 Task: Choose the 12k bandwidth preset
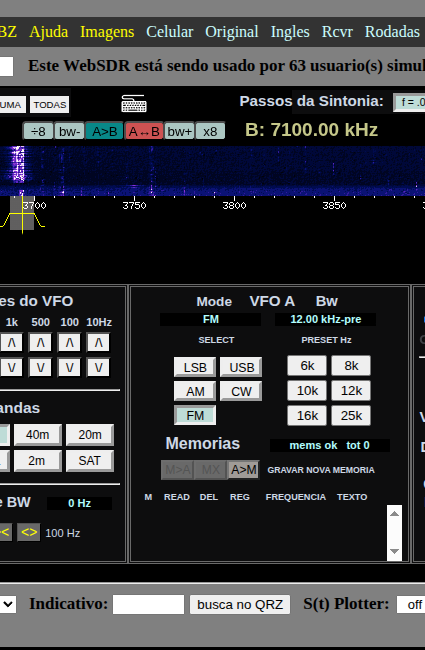tap(351, 391)
